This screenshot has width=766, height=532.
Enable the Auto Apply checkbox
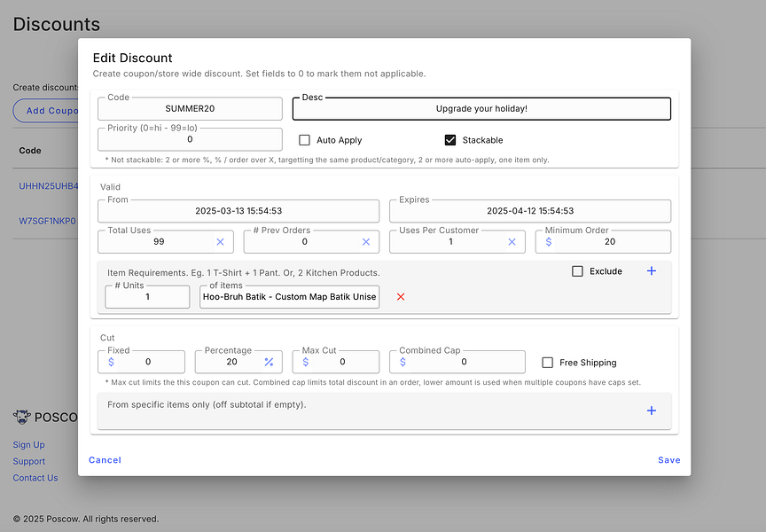click(304, 140)
